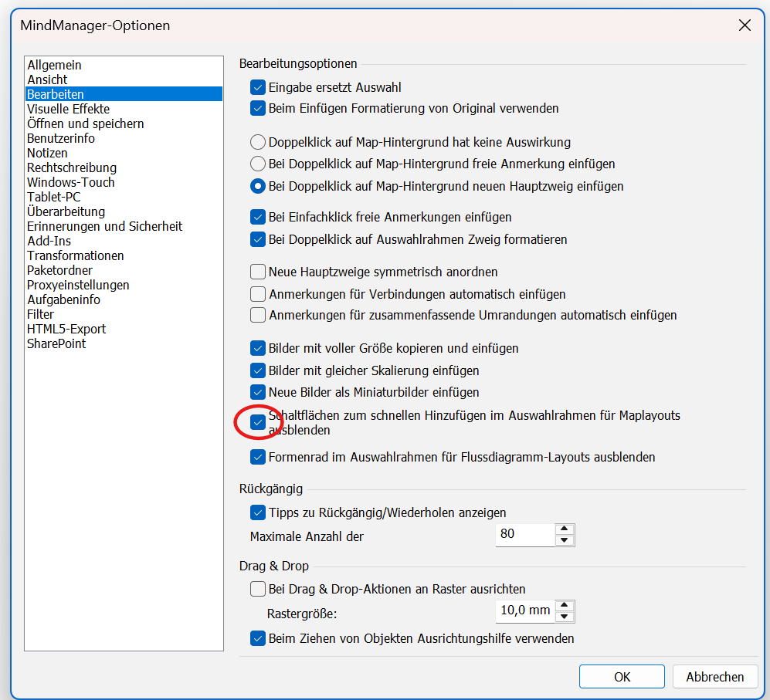Increase the maximum undo count stepper

(x=565, y=529)
